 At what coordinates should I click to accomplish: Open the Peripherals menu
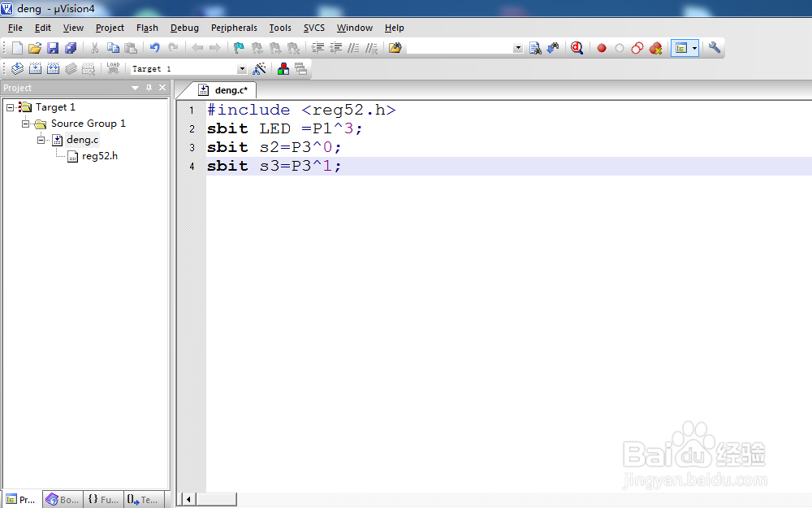tap(234, 28)
